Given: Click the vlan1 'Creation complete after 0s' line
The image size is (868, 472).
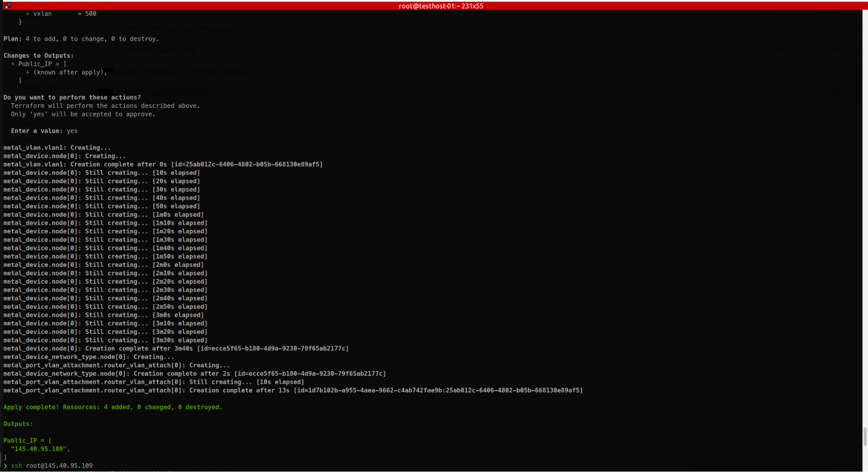Looking at the screenshot, I should tap(163, 164).
